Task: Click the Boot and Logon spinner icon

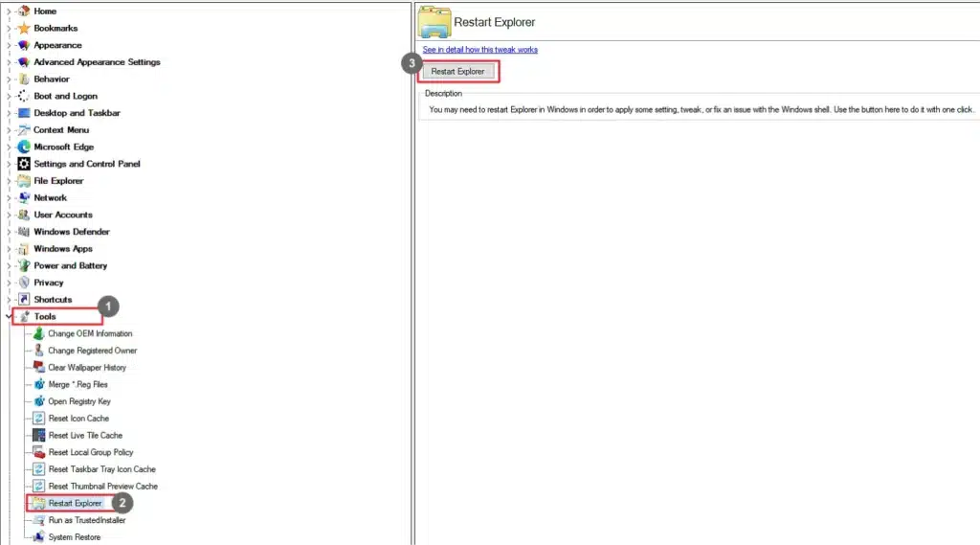Action: [24, 96]
